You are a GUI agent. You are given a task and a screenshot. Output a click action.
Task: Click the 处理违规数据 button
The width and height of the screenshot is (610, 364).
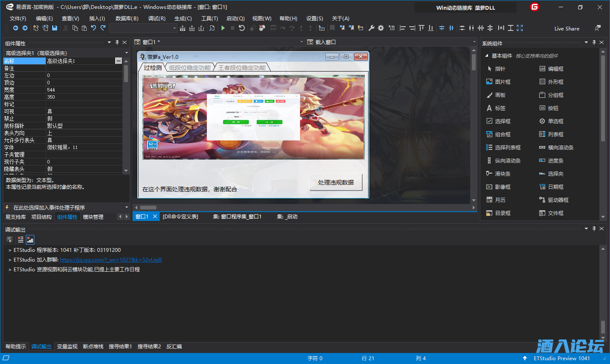(x=336, y=182)
